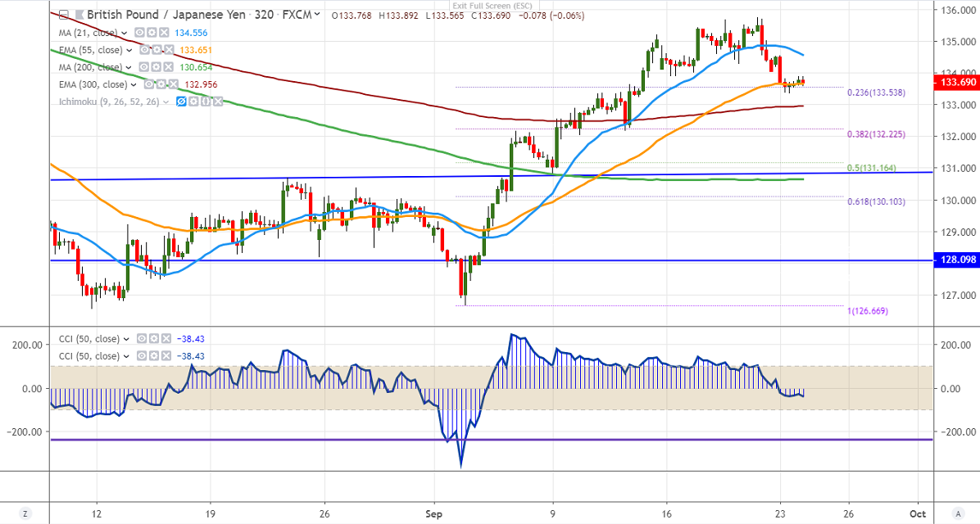980x524 pixels.
Task: Open Ichimoku source code braces icon
Action: point(206,102)
